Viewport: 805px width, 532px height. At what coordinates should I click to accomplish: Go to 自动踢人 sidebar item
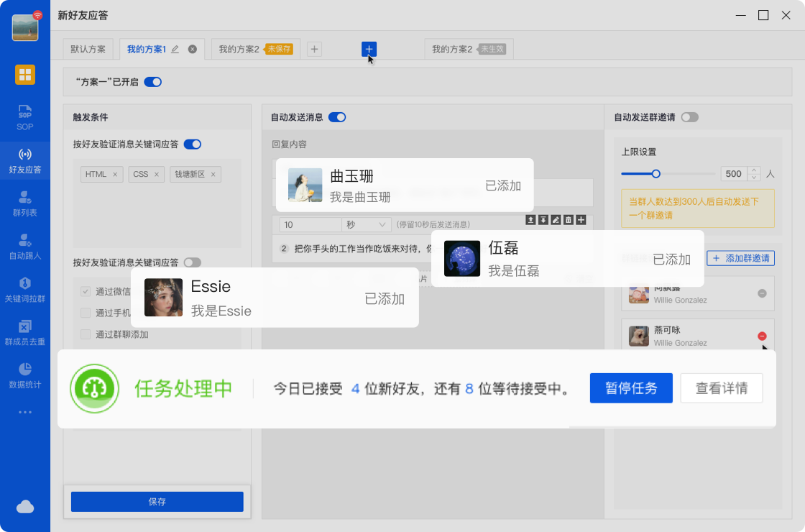coord(25,246)
